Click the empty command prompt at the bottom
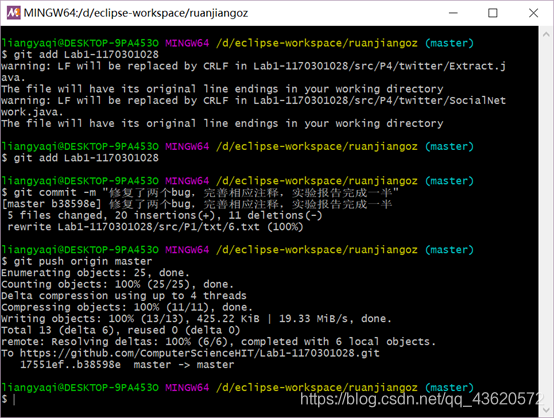This screenshot has height=418, width=554. tap(8, 399)
